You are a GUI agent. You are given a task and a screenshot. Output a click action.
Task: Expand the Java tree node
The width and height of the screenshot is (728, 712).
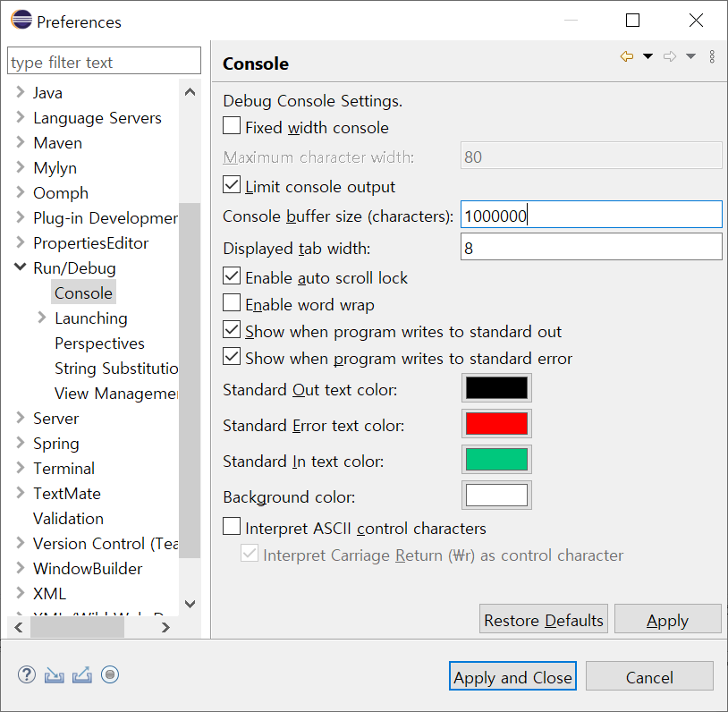click(20, 92)
